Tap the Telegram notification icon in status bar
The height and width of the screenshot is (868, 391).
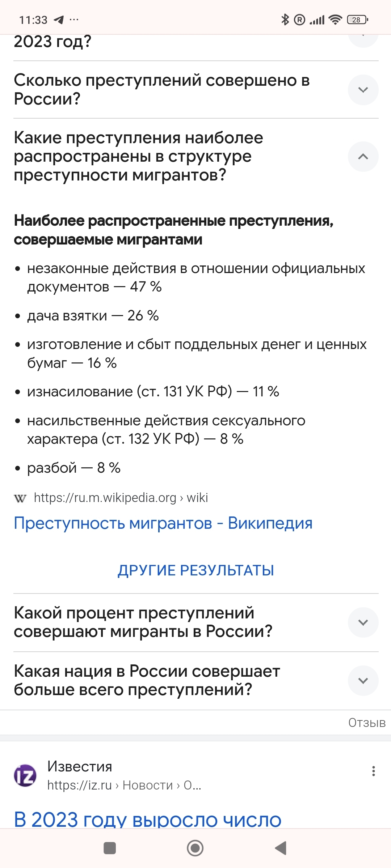(59, 20)
